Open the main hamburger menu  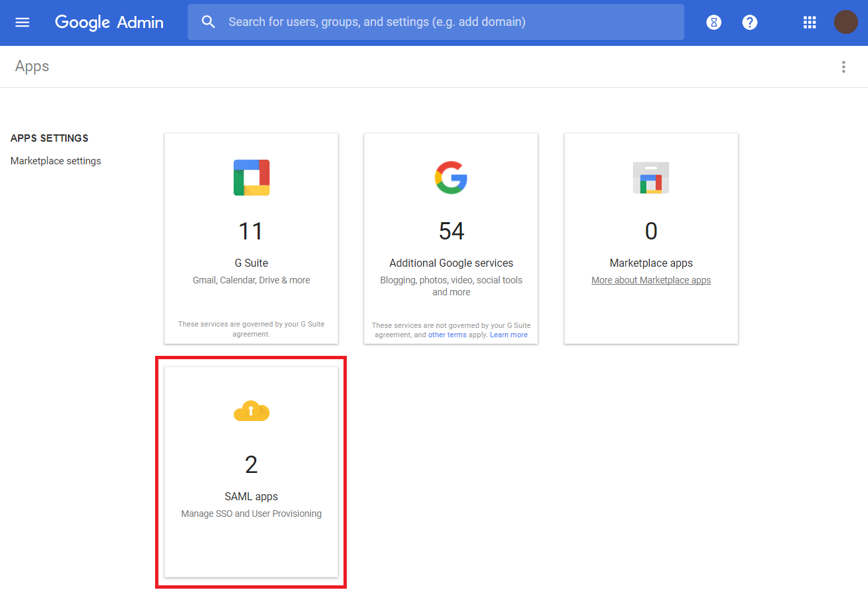[x=23, y=22]
